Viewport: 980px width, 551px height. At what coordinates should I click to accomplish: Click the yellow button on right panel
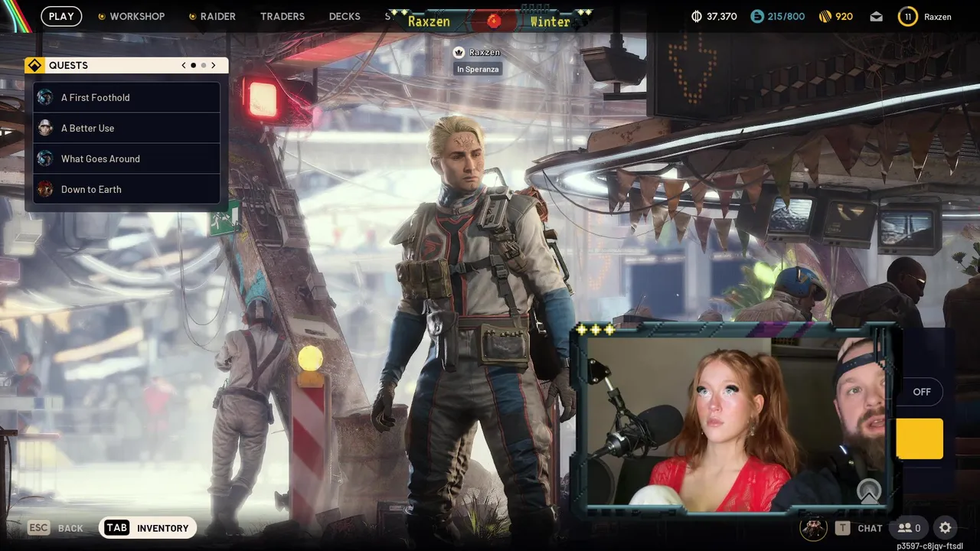tap(920, 439)
